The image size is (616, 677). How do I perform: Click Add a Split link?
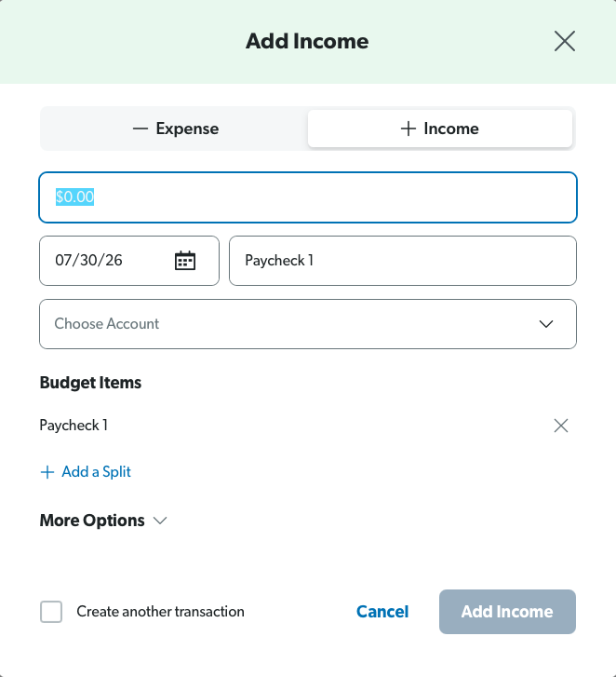pos(96,472)
